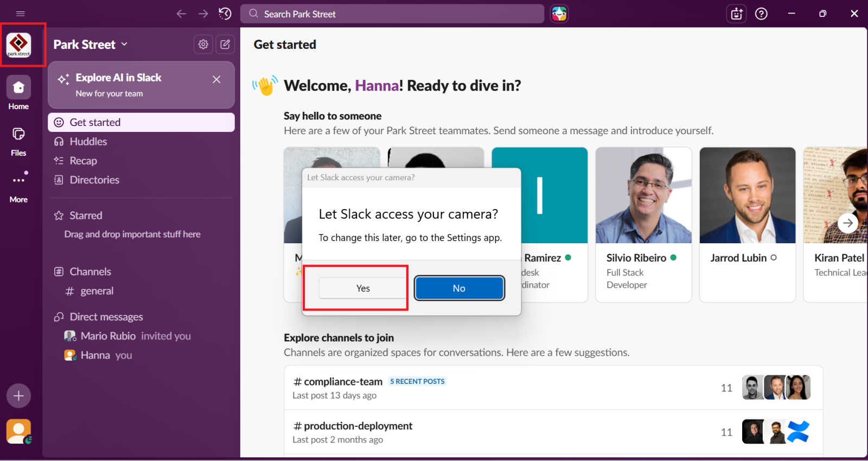This screenshot has width=868, height=461.
Task: Go back with the left arrow
Action: 181,14
